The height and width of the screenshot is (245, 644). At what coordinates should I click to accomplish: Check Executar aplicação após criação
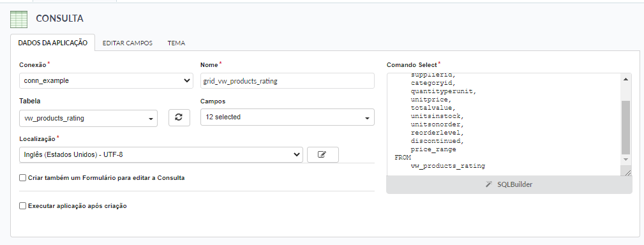(x=22, y=206)
